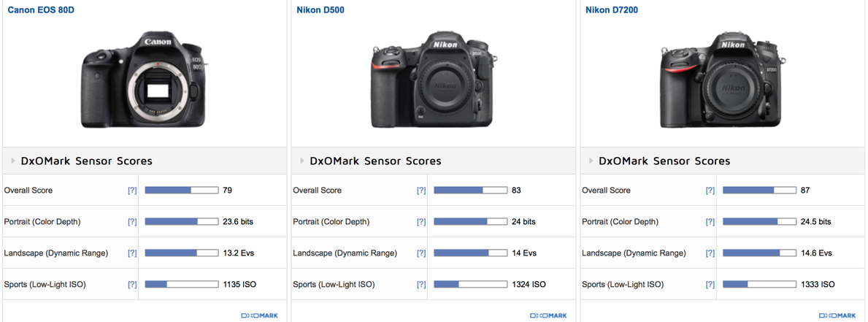Click Nikon D500 Landscape Dynamic Range bar
Viewport: 868px width, 322px height.
click(471, 253)
